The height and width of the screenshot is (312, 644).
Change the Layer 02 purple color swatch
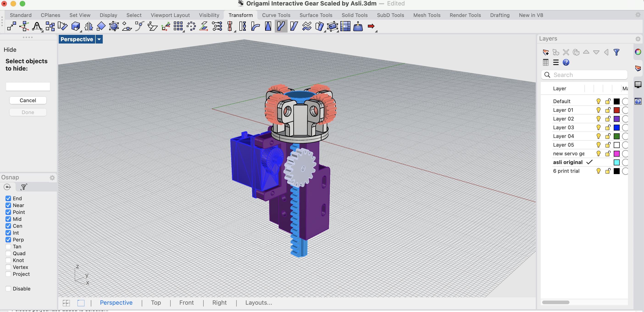(617, 119)
